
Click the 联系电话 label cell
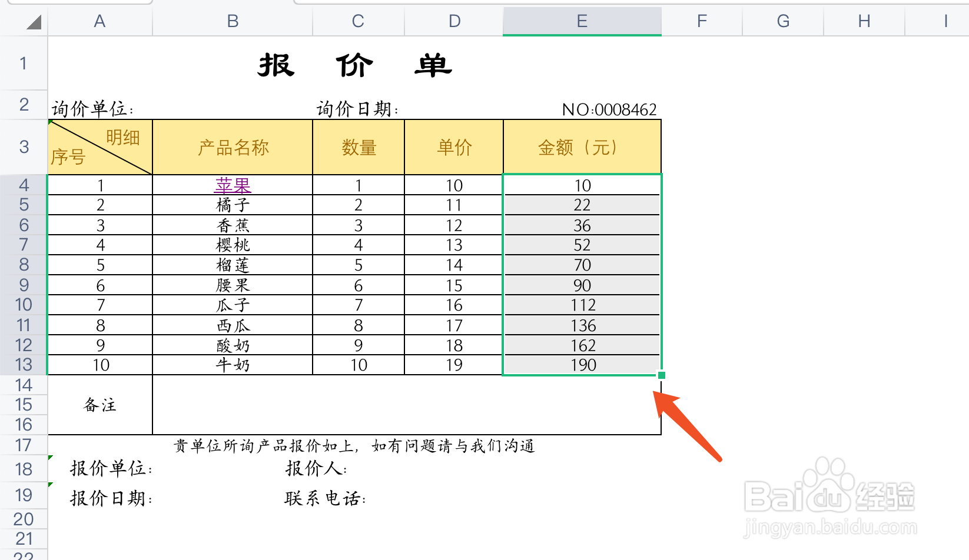tap(326, 497)
